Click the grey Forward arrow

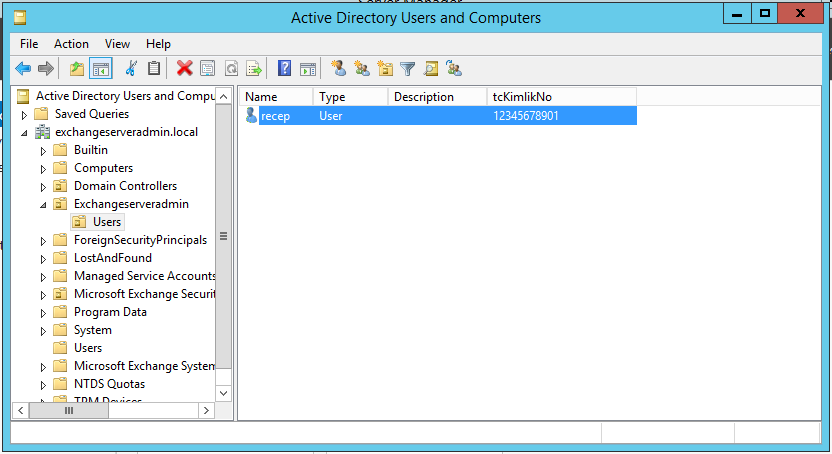click(46, 68)
